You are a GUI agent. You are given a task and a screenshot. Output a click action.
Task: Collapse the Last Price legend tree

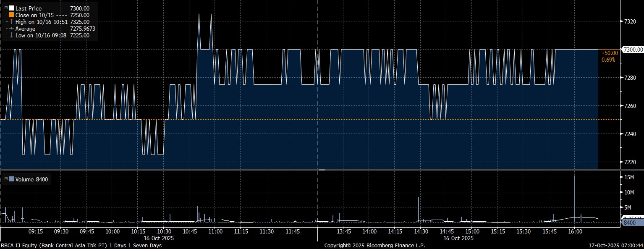pyautogui.click(x=5, y=8)
